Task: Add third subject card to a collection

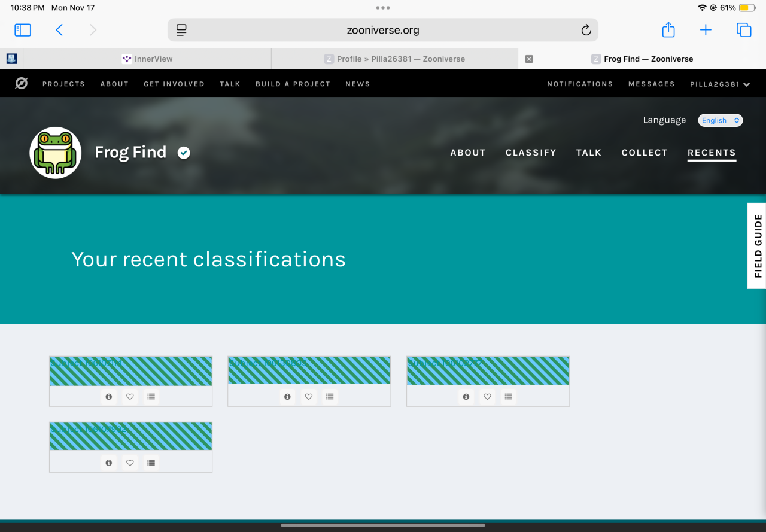Action: (509, 396)
